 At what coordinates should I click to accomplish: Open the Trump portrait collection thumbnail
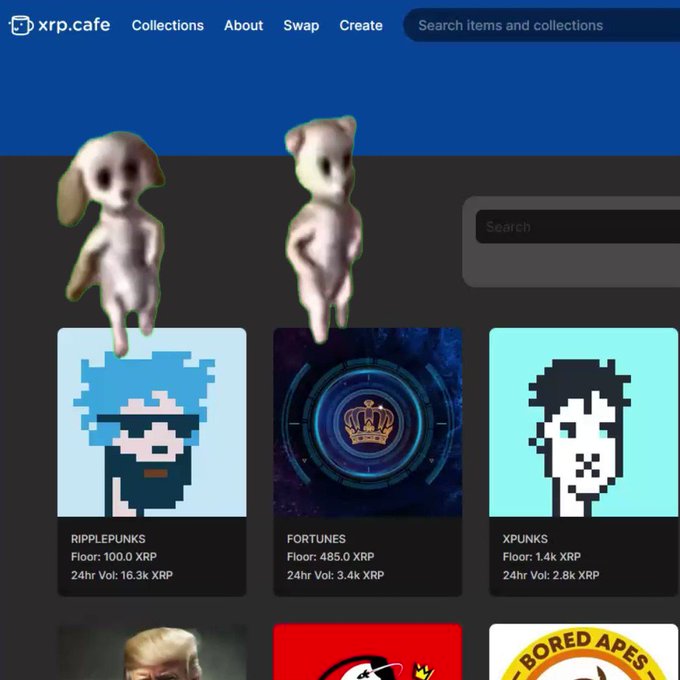(152, 652)
